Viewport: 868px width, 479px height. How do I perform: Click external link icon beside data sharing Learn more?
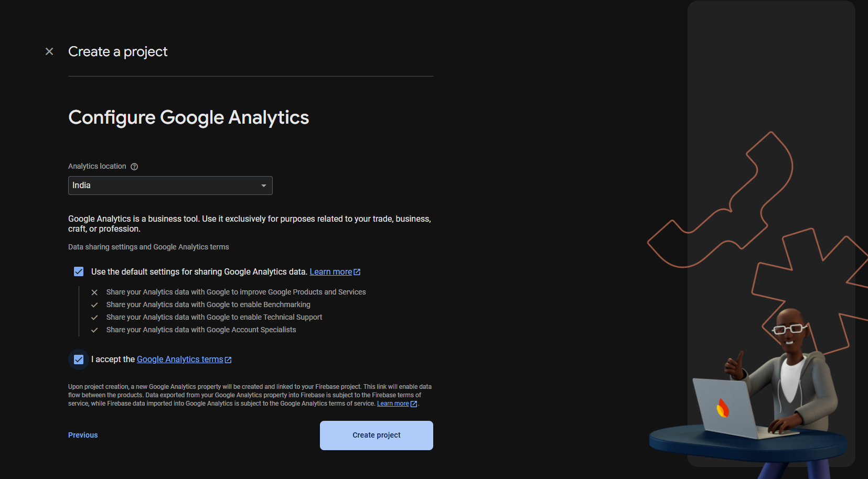357,272
